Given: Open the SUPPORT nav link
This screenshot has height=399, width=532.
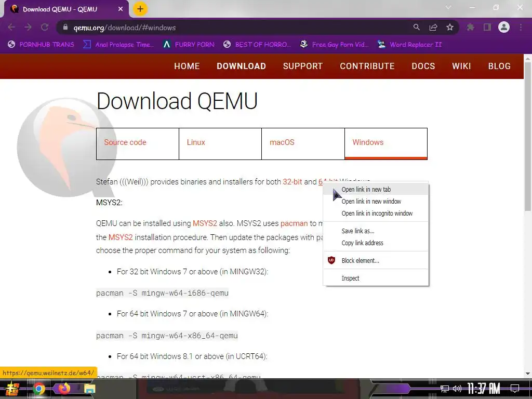Looking at the screenshot, I should click(x=303, y=66).
